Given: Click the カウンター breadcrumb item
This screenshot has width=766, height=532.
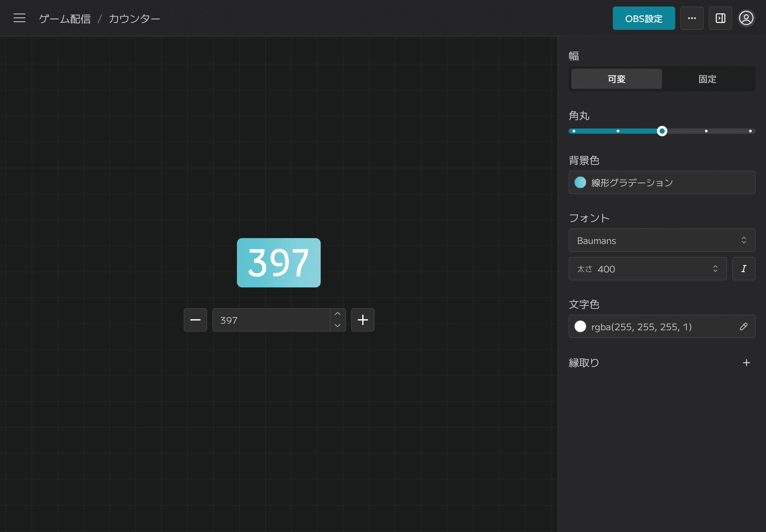Looking at the screenshot, I should click(134, 19).
